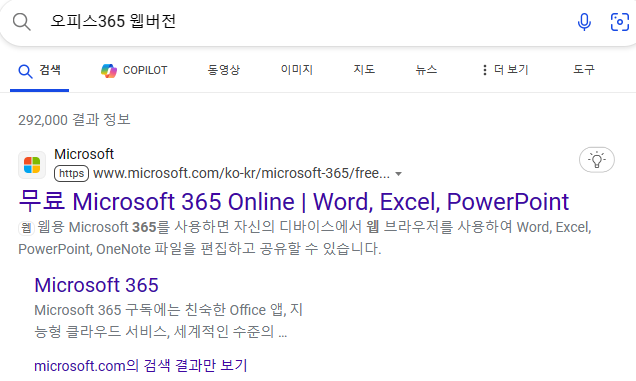The image size is (636, 381).
Task: Click microsoft.com의 검색 결과만 보기 link
Action: (x=141, y=366)
